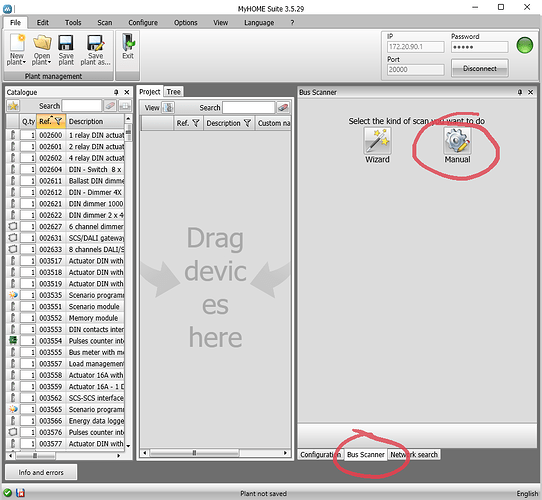Screen dimensions: 542x500
Task: Toggle the Catalogue panel pin
Action: pyautogui.click(x=116, y=92)
